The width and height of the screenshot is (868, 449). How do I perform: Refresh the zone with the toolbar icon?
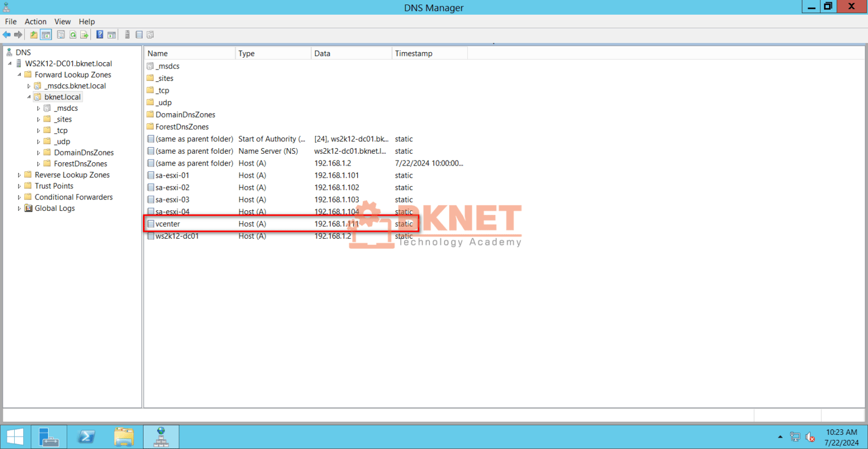click(72, 34)
